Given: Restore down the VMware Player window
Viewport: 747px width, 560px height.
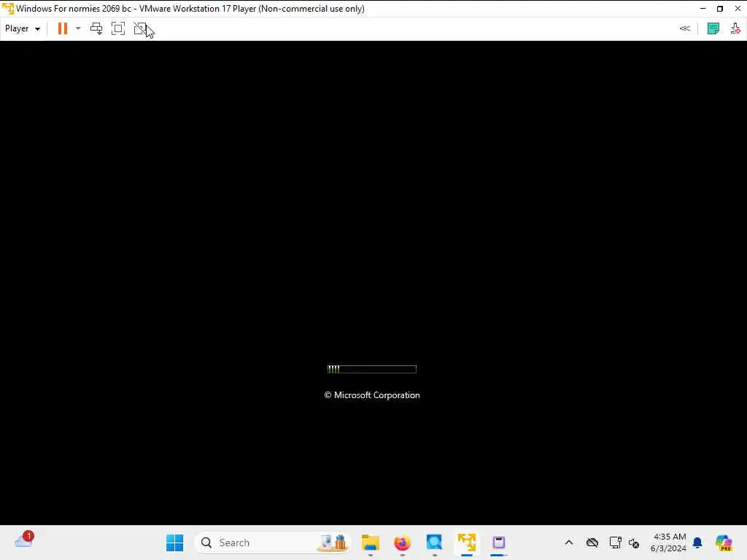Looking at the screenshot, I should (x=720, y=9).
